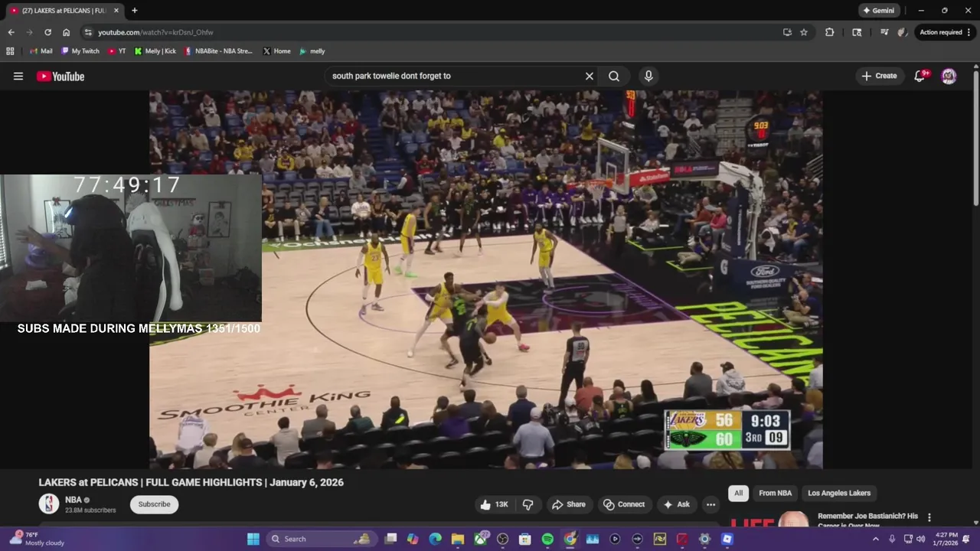The width and height of the screenshot is (980, 551).
Task: Focus the browser address bar
Action: [x=436, y=32]
